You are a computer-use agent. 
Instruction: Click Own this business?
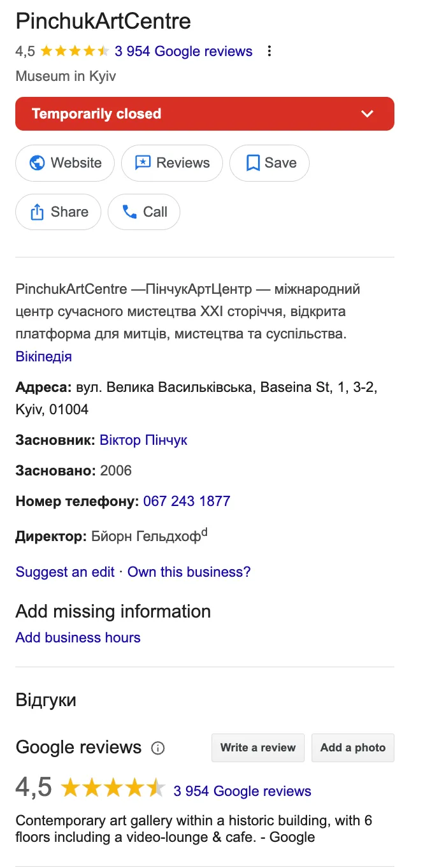point(189,572)
